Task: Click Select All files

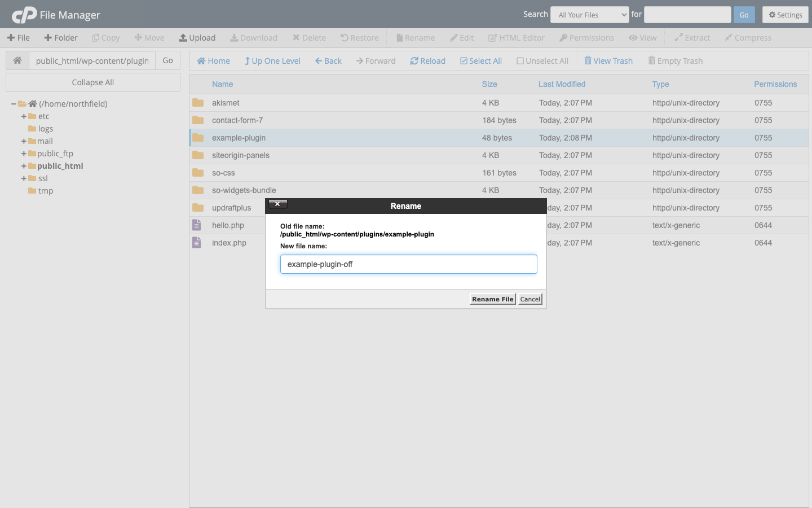Action: click(x=481, y=61)
